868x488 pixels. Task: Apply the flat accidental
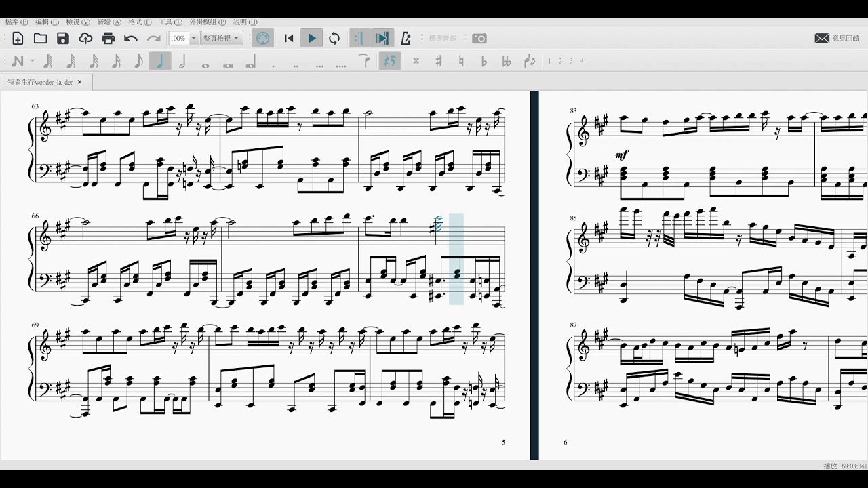[x=484, y=61]
